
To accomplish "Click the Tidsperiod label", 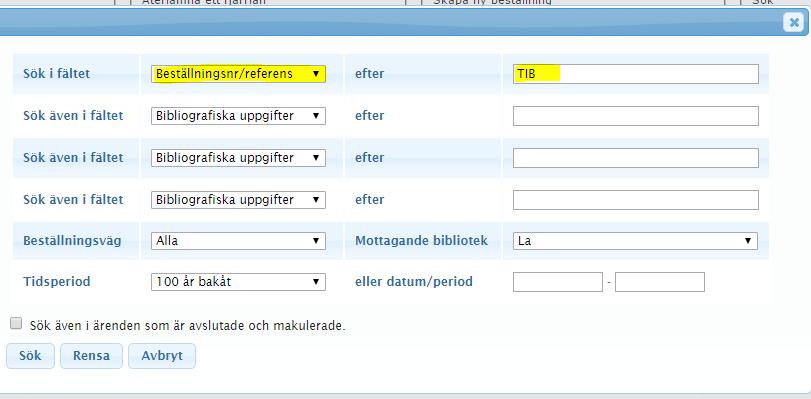I will 57,282.
